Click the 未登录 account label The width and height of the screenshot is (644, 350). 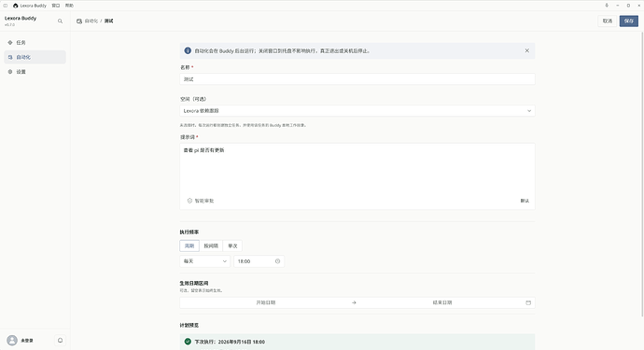pos(27,341)
